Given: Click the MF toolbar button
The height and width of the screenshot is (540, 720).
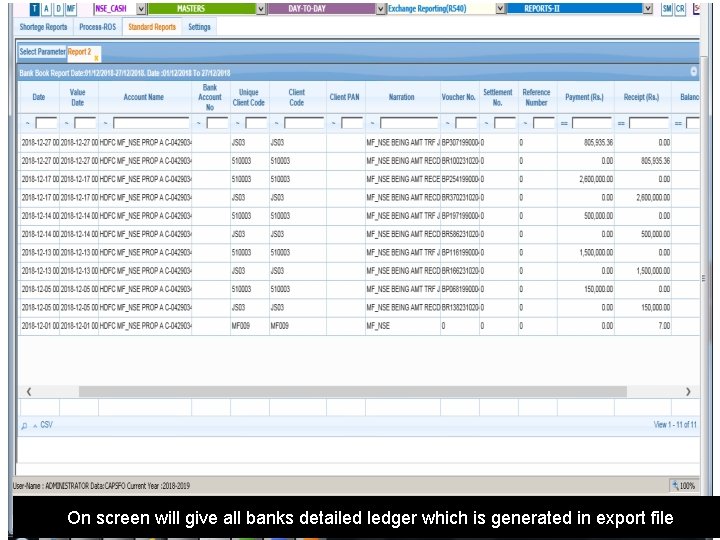Looking at the screenshot, I should tap(71, 9).
